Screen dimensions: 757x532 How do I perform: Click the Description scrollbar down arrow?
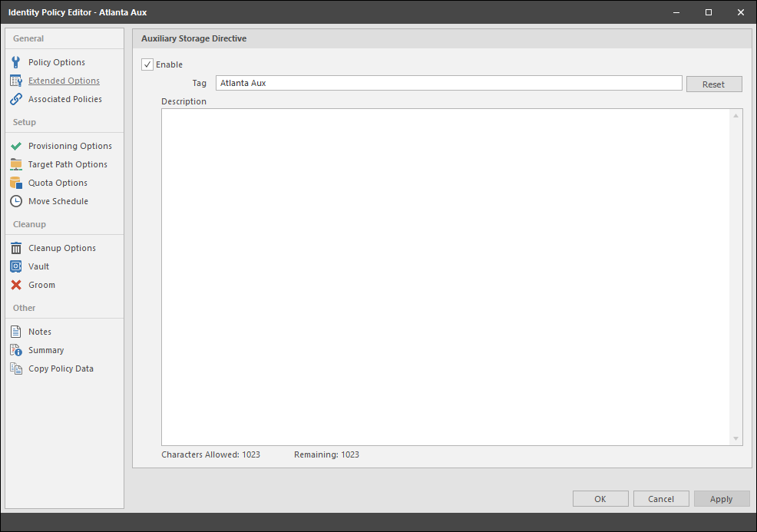pyautogui.click(x=736, y=438)
